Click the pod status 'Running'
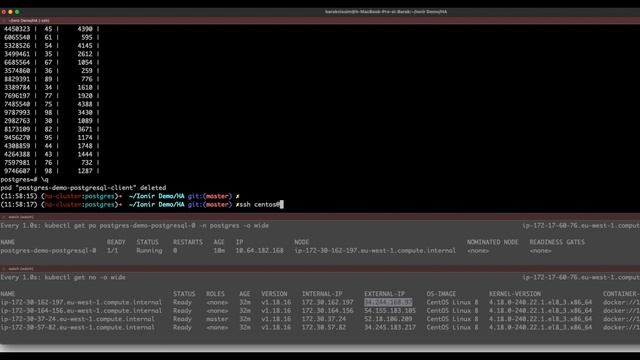640x360 pixels. (x=149, y=251)
